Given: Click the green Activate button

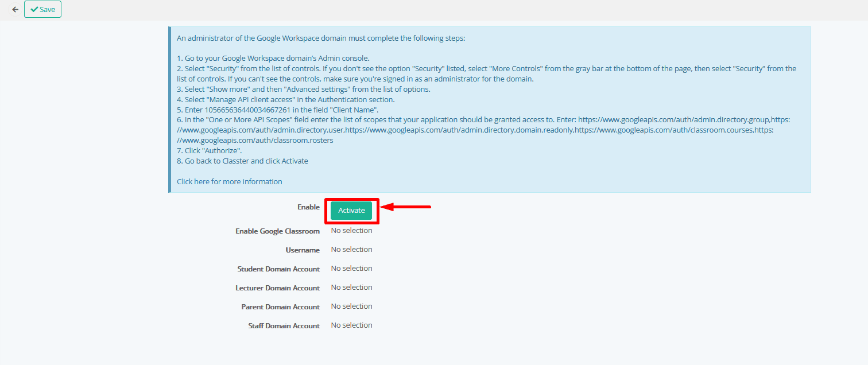Looking at the screenshot, I should pyautogui.click(x=351, y=211).
